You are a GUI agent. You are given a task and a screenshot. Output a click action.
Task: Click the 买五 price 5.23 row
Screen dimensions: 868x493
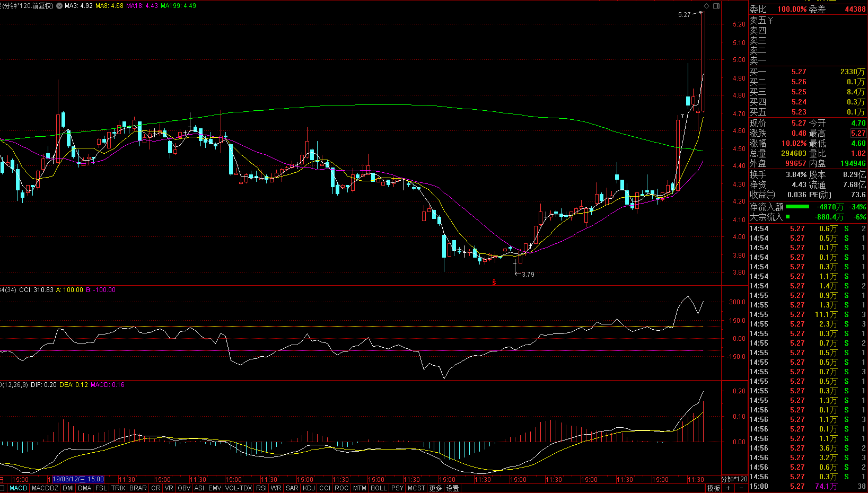(x=808, y=112)
